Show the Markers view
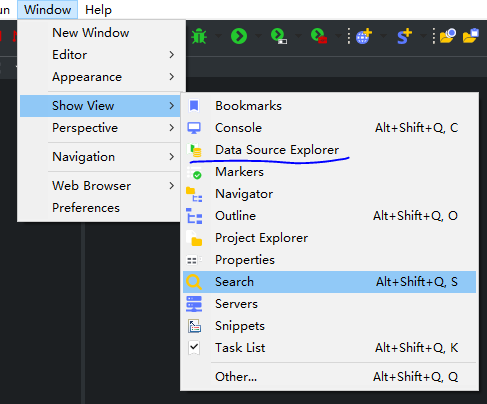 [329, 172]
